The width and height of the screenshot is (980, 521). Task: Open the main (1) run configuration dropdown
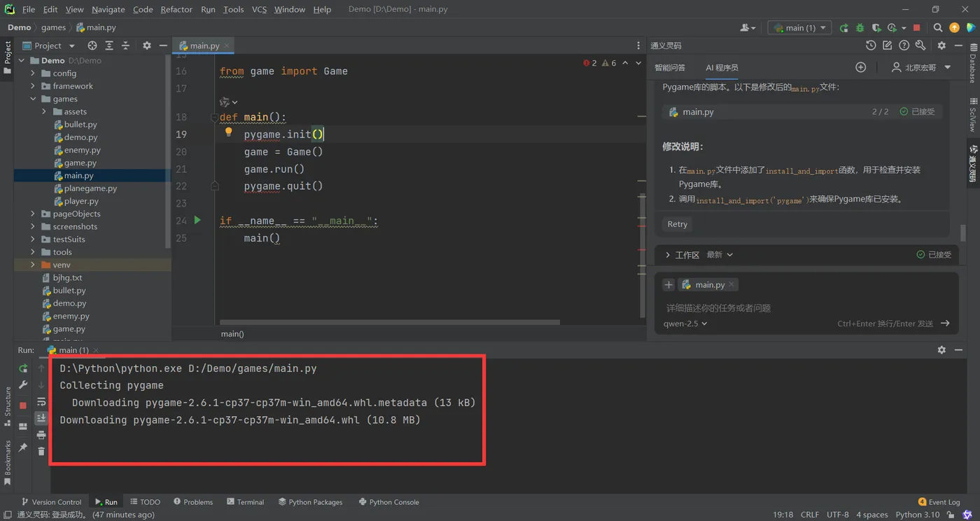pos(799,28)
